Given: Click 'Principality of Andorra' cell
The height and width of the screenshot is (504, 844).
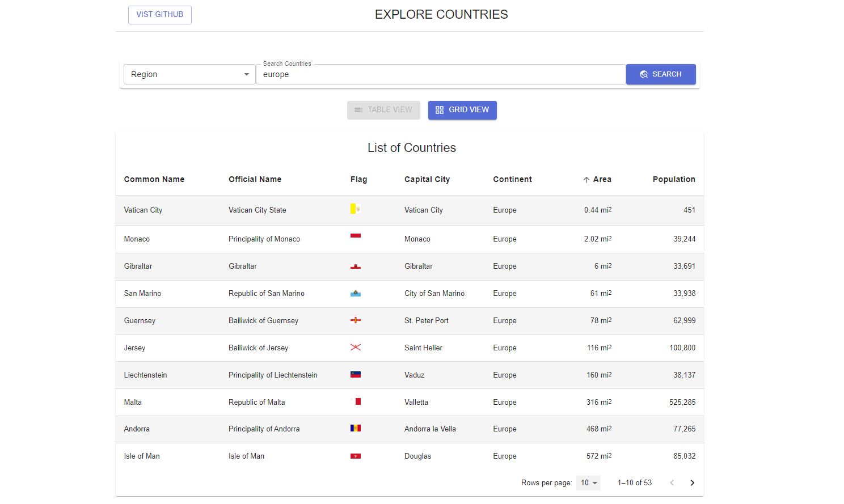Looking at the screenshot, I should click(x=264, y=429).
